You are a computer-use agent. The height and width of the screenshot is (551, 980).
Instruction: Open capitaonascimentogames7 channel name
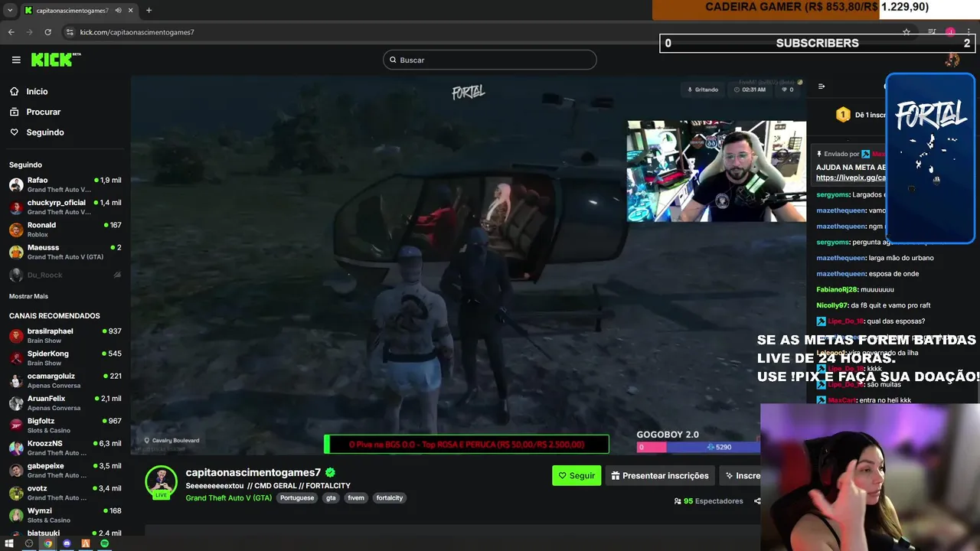253,472
